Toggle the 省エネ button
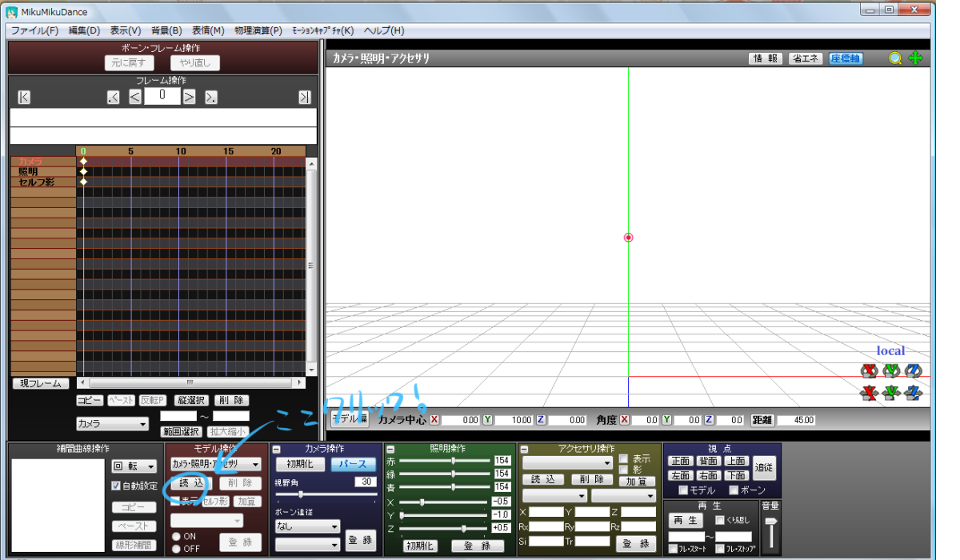The width and height of the screenshot is (960, 560). click(806, 58)
